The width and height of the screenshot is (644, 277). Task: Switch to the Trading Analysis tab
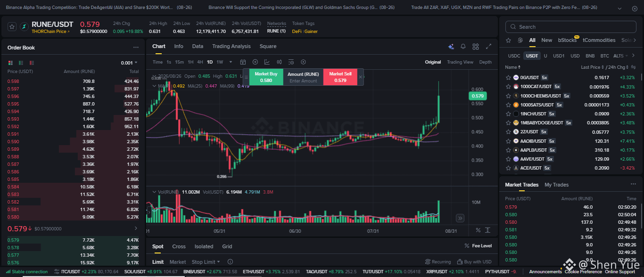pos(231,46)
